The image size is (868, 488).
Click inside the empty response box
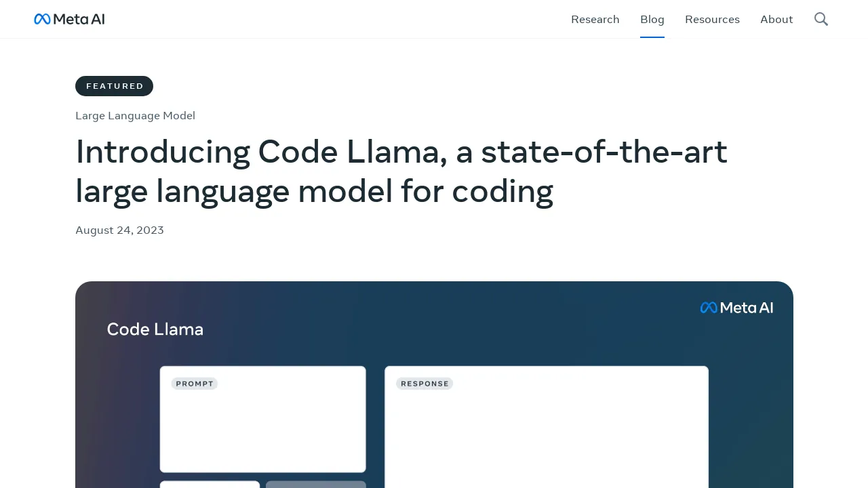(x=546, y=434)
